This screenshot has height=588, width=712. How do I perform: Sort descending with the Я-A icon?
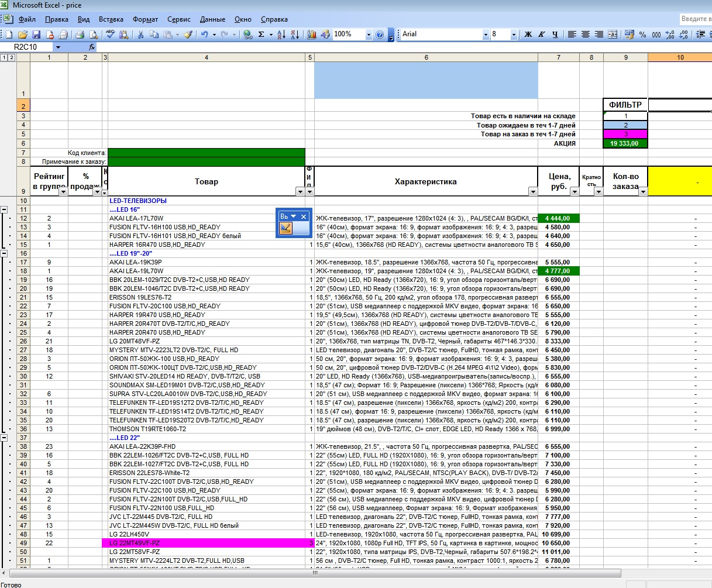pyautogui.click(x=294, y=35)
